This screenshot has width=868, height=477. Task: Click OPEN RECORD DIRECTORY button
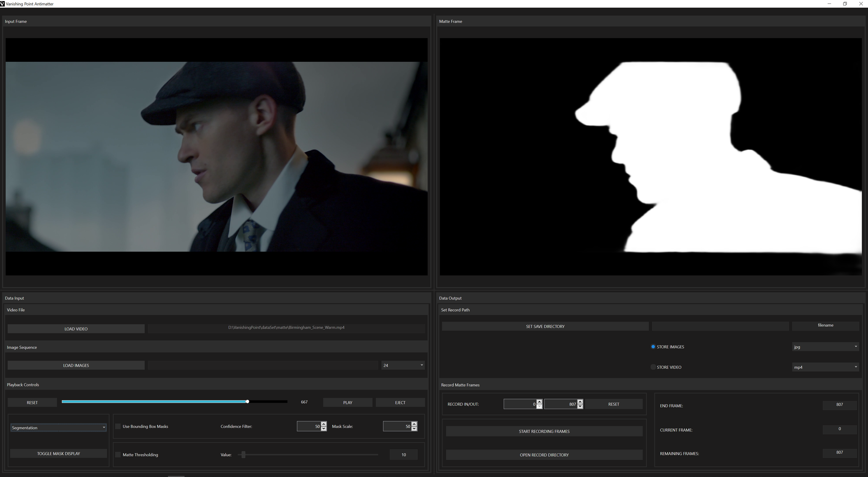click(x=544, y=455)
